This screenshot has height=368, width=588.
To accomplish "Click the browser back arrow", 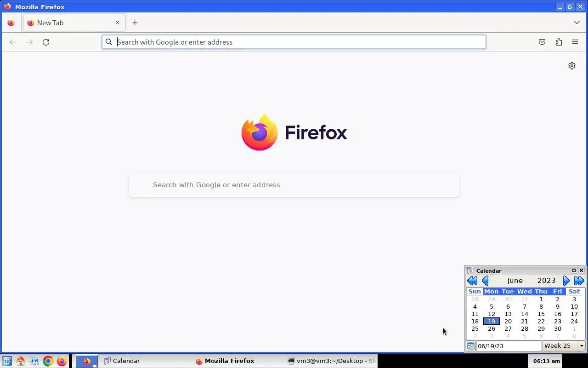I will pyautogui.click(x=13, y=42).
